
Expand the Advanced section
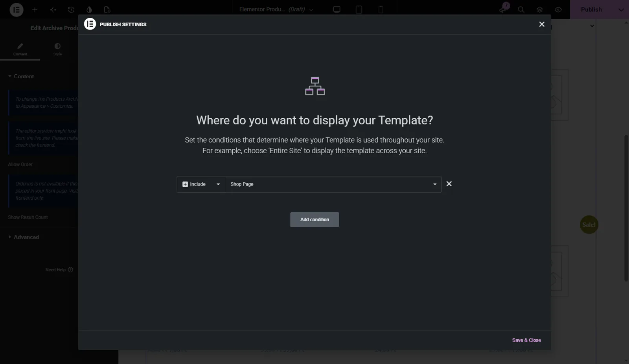tap(24, 237)
